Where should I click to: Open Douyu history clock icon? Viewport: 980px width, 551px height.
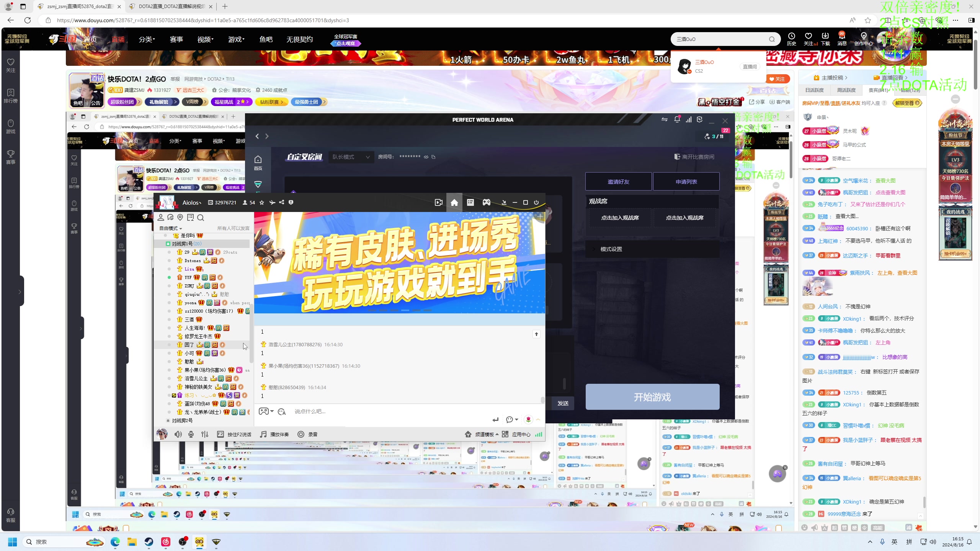pyautogui.click(x=791, y=39)
